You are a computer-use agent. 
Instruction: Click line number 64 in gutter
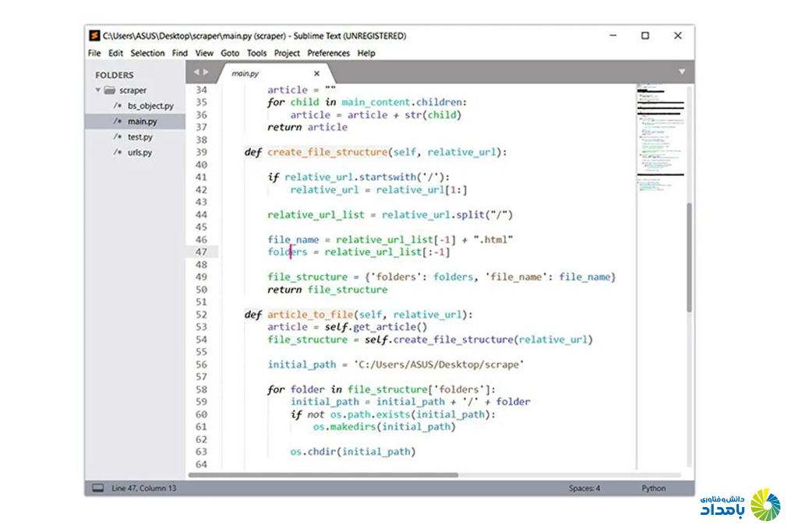[x=202, y=464]
